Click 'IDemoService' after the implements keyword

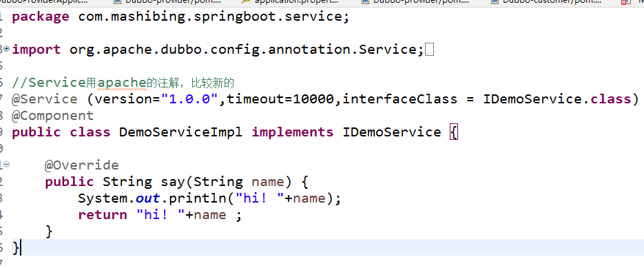click(391, 132)
